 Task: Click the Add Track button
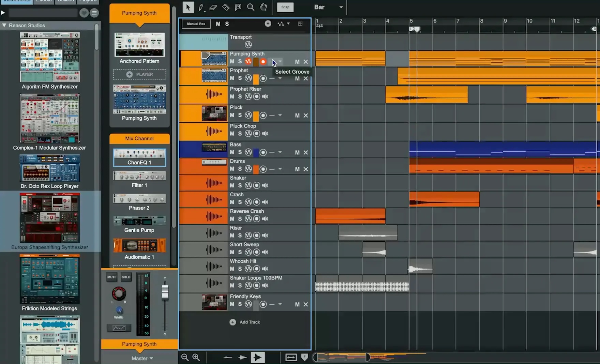(245, 322)
